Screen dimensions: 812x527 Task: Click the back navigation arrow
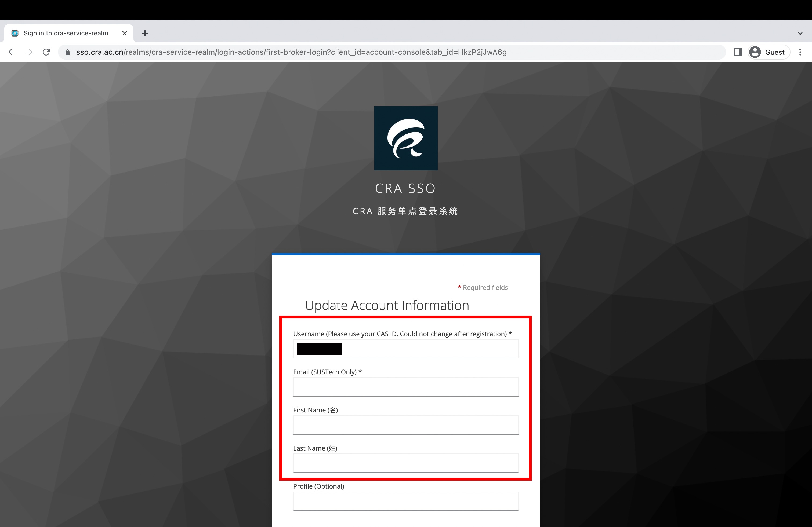12,52
